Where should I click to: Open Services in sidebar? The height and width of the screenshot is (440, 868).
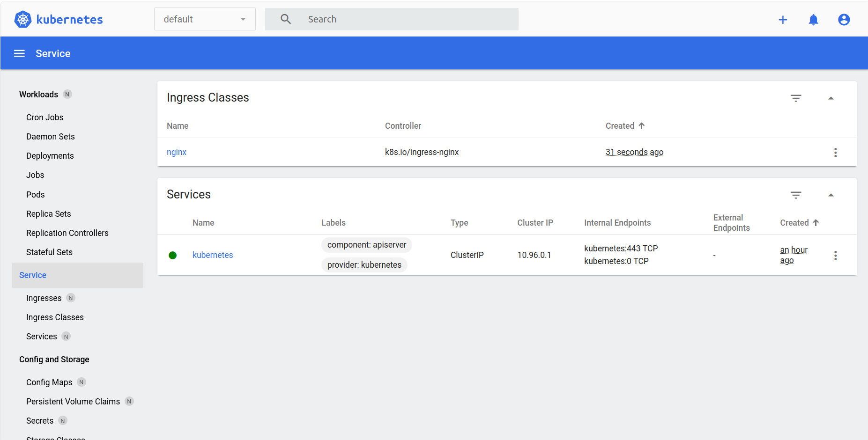(x=42, y=337)
